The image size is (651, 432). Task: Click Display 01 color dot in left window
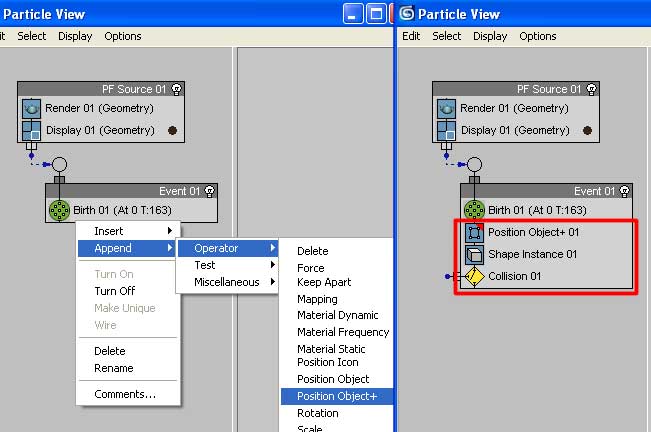(172, 130)
